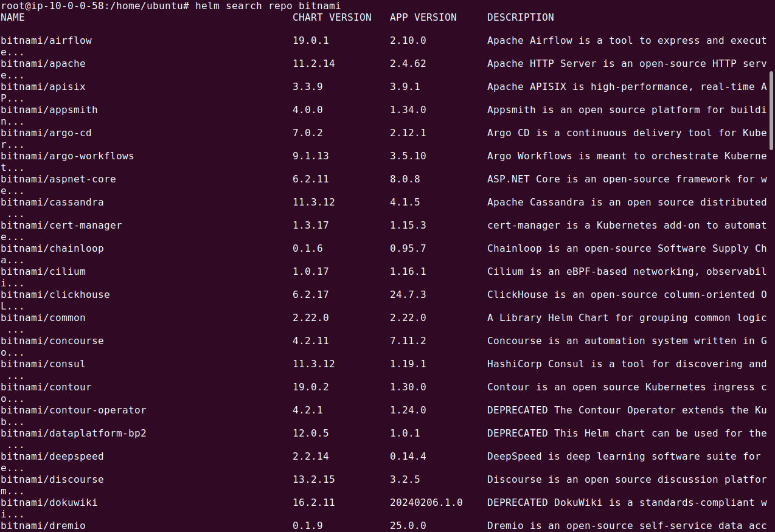Screen dimensions: 775x532
Task: Select the text 'bitnami/dataplatform-bp2'
Action: 74,434
